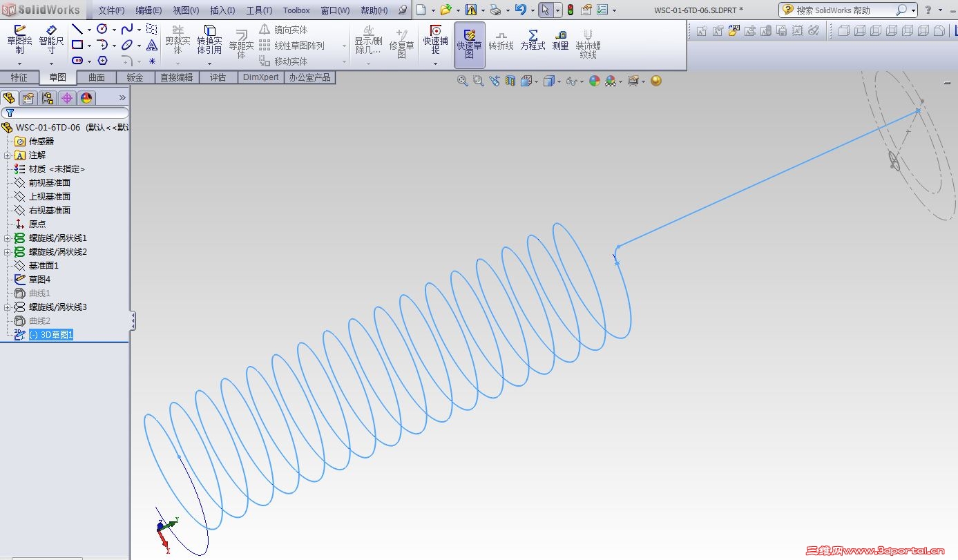Image resolution: width=958 pixels, height=560 pixels.
Task: Switch to the 特征 tab
Action: [x=19, y=77]
